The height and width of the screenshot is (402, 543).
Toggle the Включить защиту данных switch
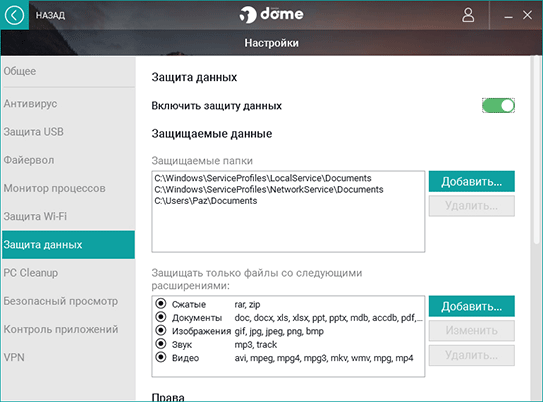tap(498, 106)
